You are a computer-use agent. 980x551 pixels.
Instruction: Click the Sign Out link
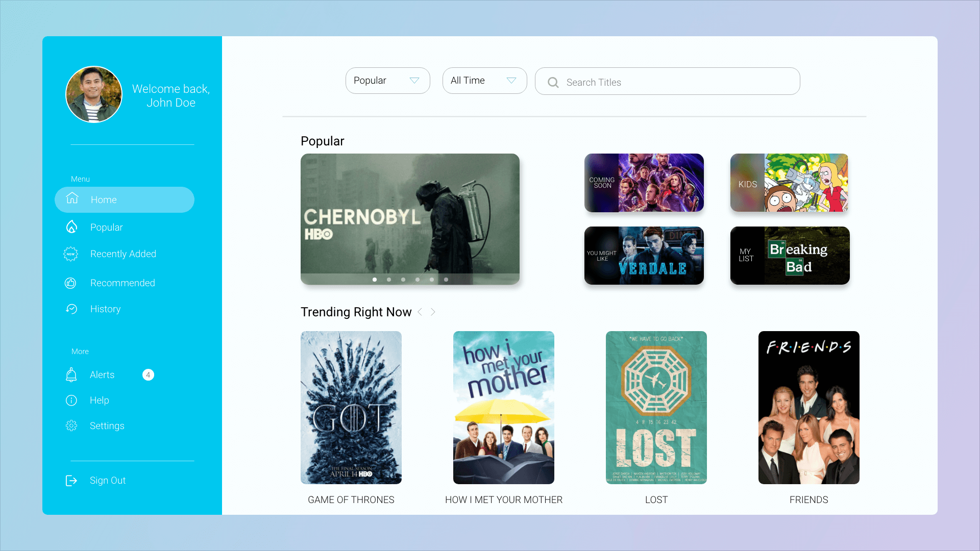click(107, 481)
